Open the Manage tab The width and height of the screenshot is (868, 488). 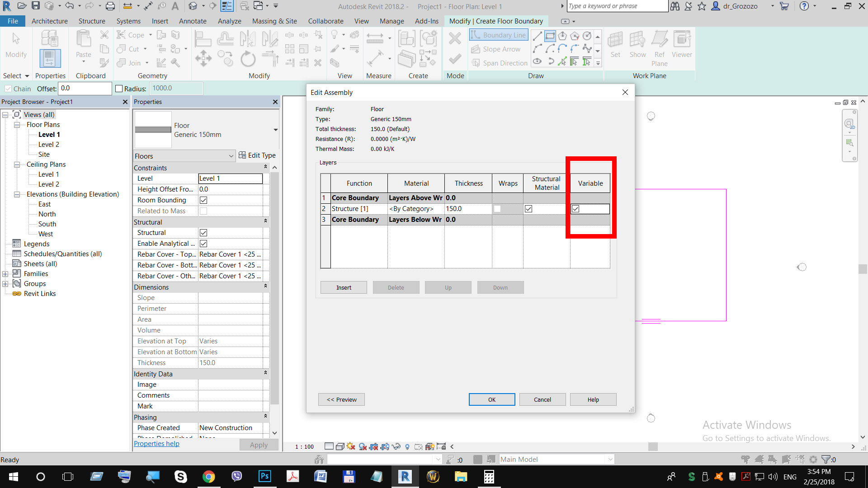coord(392,21)
